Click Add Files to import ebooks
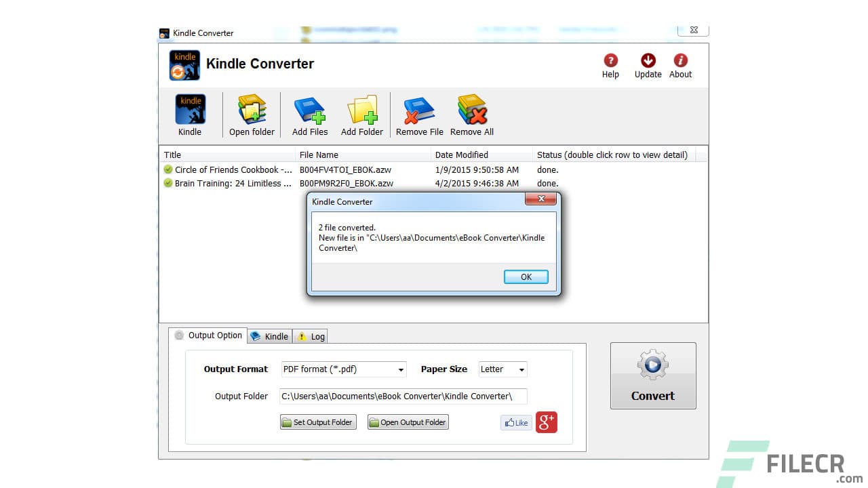The width and height of the screenshot is (868, 488). (x=309, y=114)
